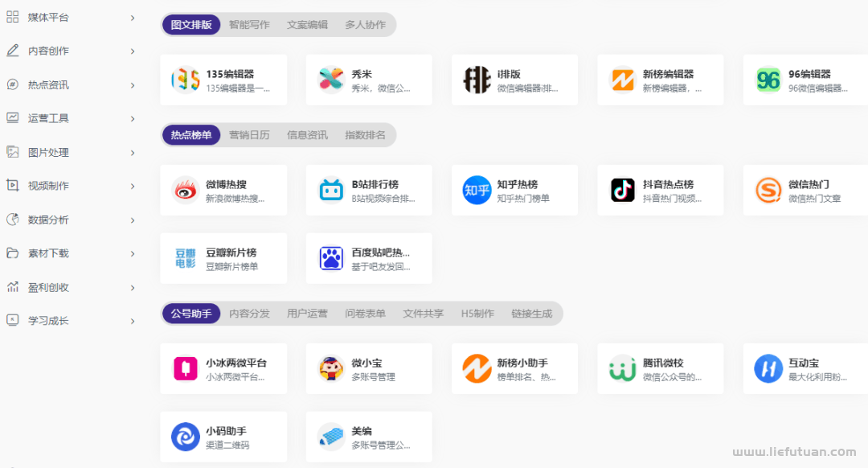Expand the 运营工具 chevron arrow
Viewport: 868px width, 468px height.
point(133,118)
